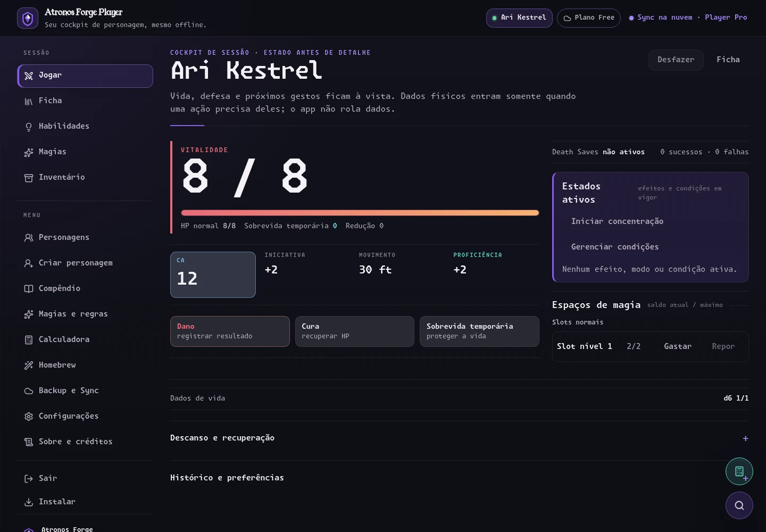Expand the Dados de vida row
The height and width of the screenshot is (532, 766).
460,398
